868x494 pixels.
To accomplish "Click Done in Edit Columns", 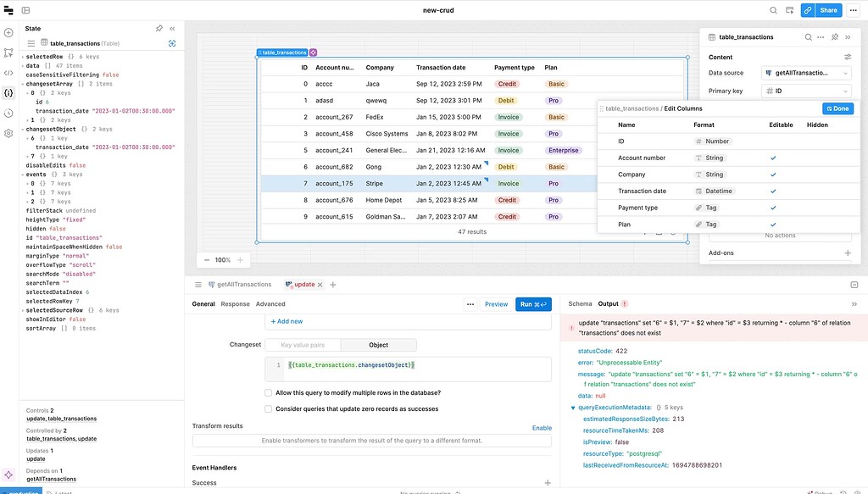I will tap(837, 108).
